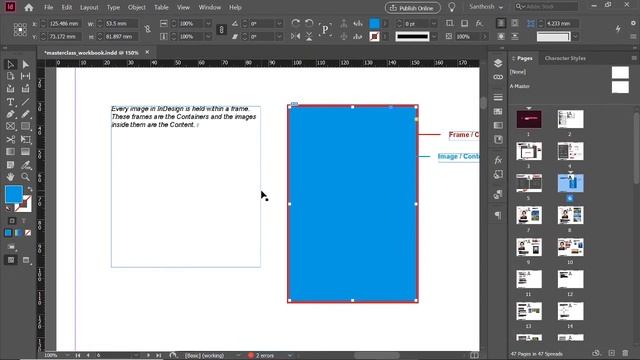Open the Scale X percentage dropdown
The height and width of the screenshot is (360, 640).
pos(208,24)
